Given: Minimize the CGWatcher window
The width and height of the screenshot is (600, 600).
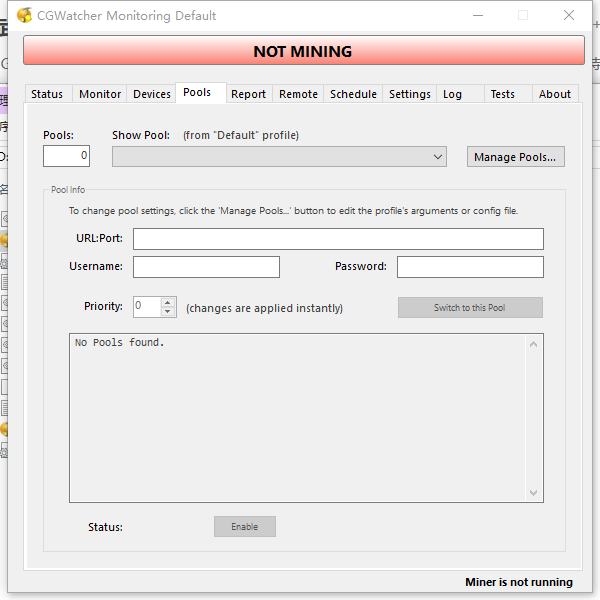Looking at the screenshot, I should coord(478,15).
